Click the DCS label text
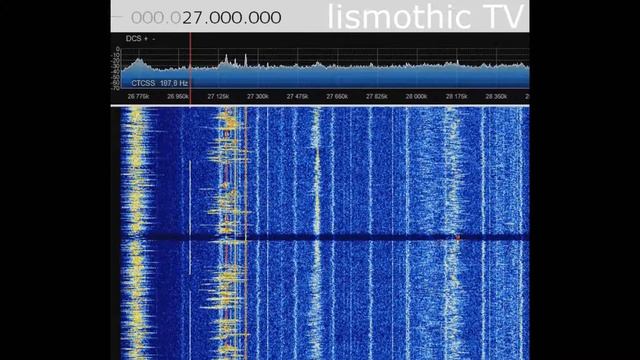Viewport: 640px width, 360px height. [133, 39]
